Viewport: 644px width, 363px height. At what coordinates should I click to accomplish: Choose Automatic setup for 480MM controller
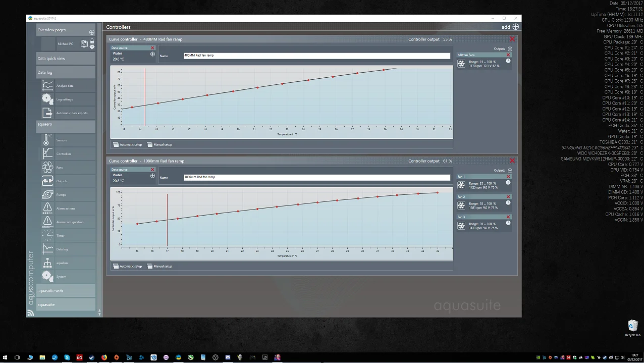pyautogui.click(x=128, y=144)
